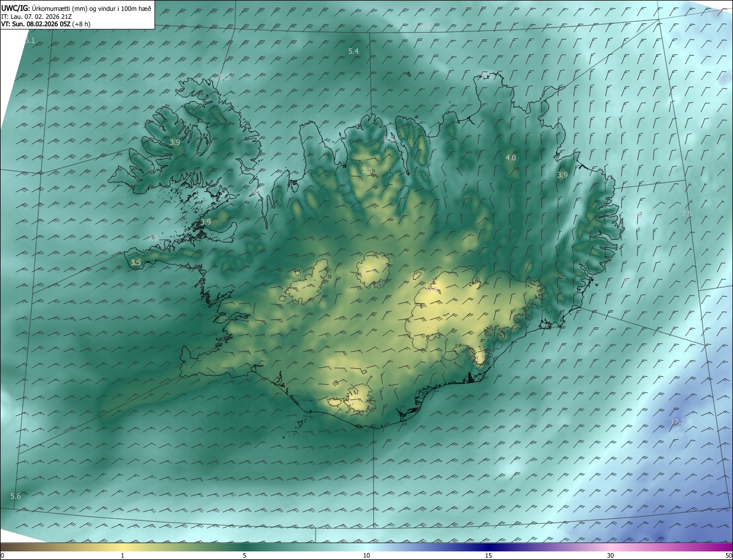The image size is (733, 560).
Task: Pick the 12.2 value label over the ocean
Action: click(x=678, y=421)
